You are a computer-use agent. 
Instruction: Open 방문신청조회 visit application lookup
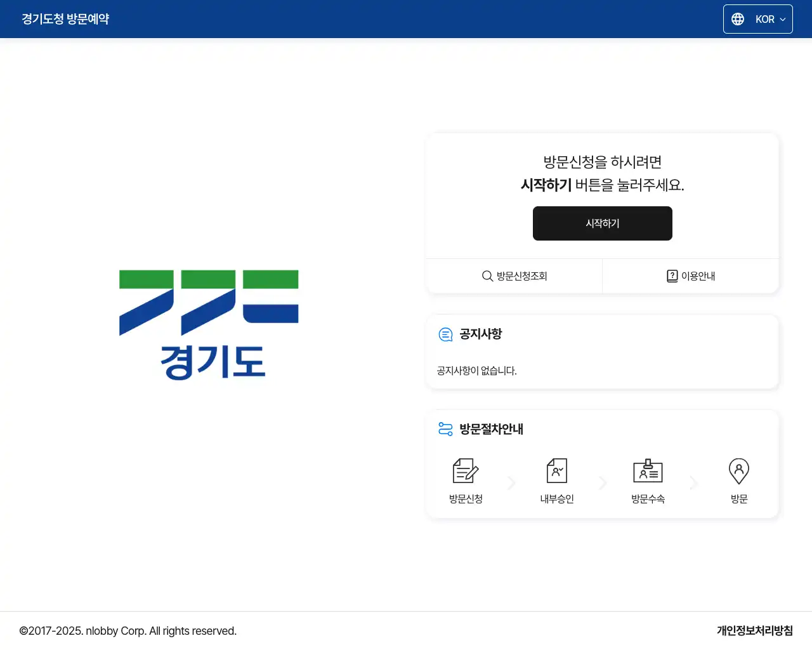coord(514,276)
